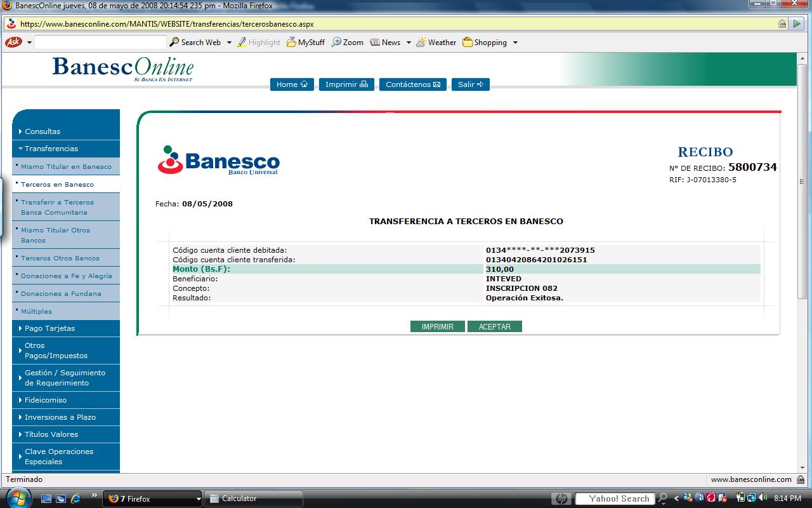Click the browser URL address field
Image resolution: width=812 pixels, height=508 pixels.
point(397,23)
